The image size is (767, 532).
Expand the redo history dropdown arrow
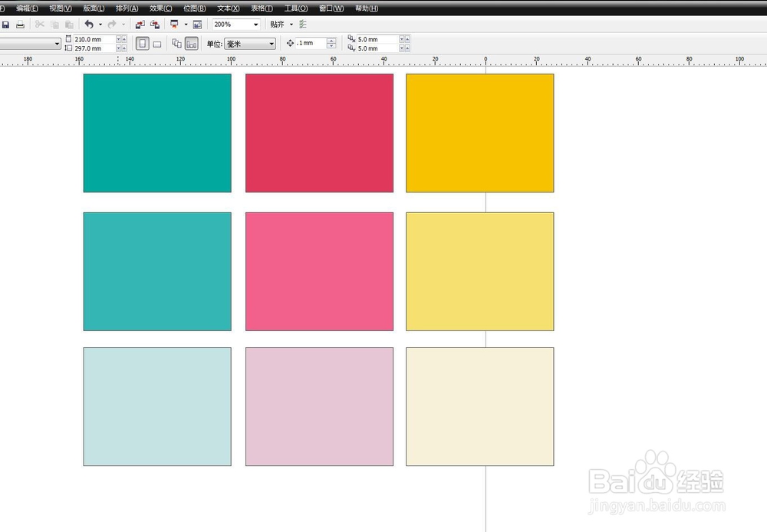(x=123, y=25)
